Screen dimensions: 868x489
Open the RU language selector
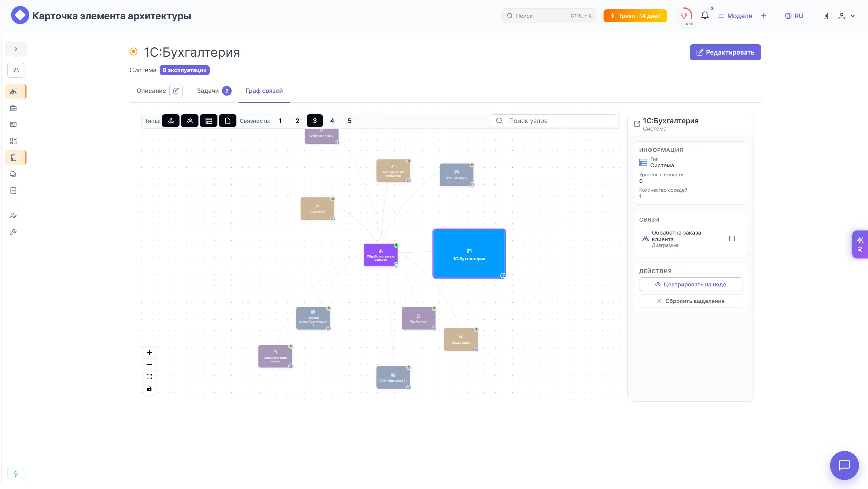tap(794, 16)
